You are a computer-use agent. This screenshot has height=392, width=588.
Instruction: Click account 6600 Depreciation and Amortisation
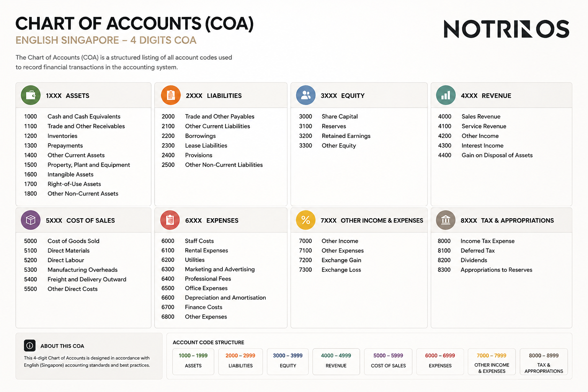pos(214,298)
